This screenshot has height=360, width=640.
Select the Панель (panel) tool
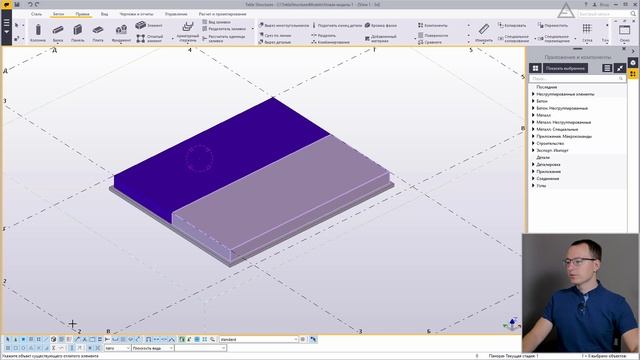point(78,33)
